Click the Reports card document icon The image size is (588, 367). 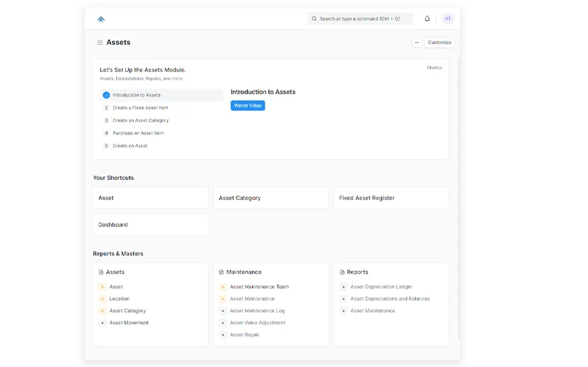tap(342, 272)
